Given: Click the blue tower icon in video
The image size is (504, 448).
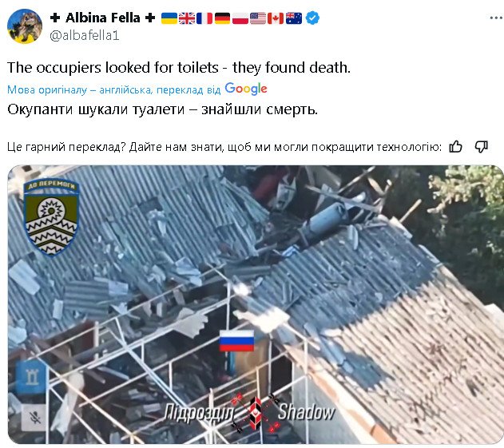Looking at the screenshot, I should coord(32,377).
